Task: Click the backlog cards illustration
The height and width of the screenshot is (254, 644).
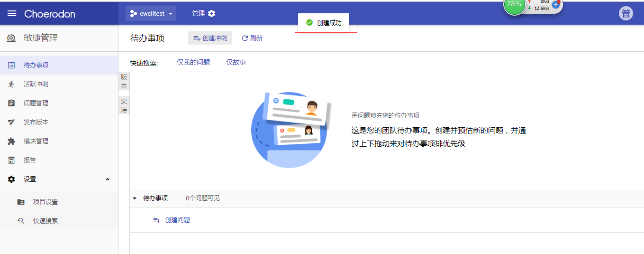Action: tap(290, 130)
